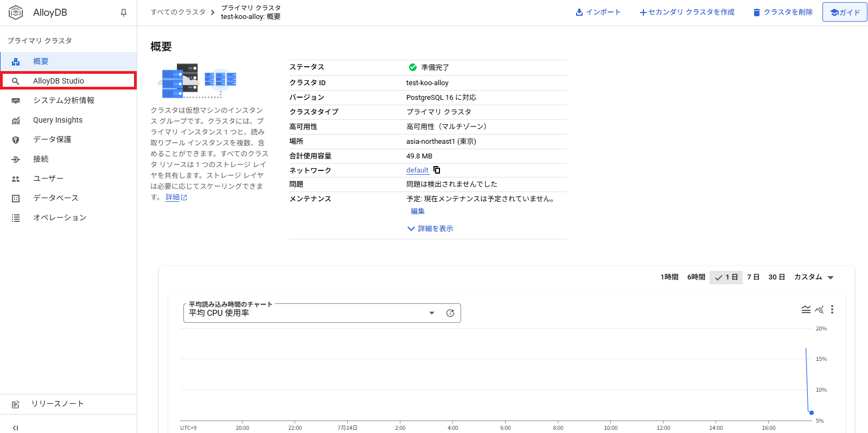Screen dimensions: 868x433
Task: Click the 接続 connection icon
Action: coord(16,160)
